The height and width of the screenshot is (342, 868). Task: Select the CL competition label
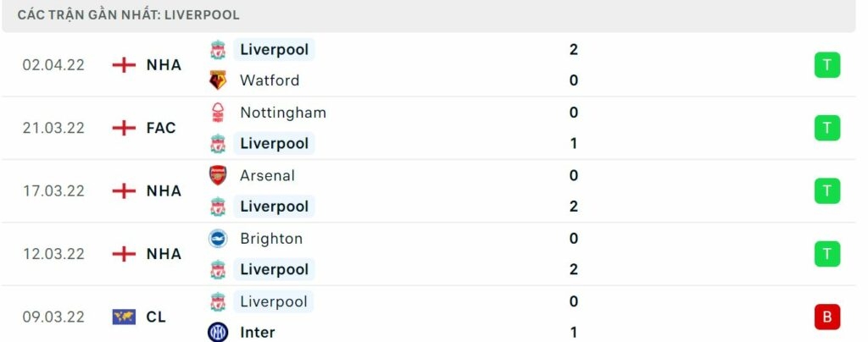pos(156,317)
